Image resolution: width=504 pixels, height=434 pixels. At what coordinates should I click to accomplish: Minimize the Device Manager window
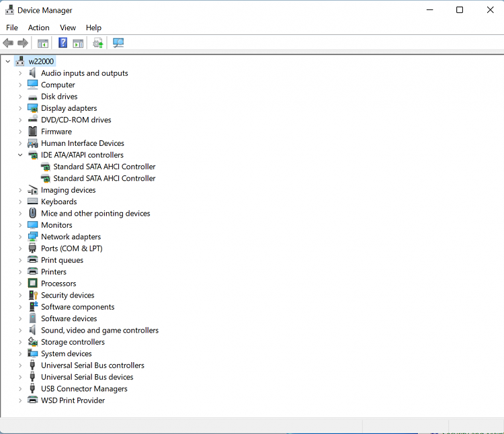(x=430, y=10)
